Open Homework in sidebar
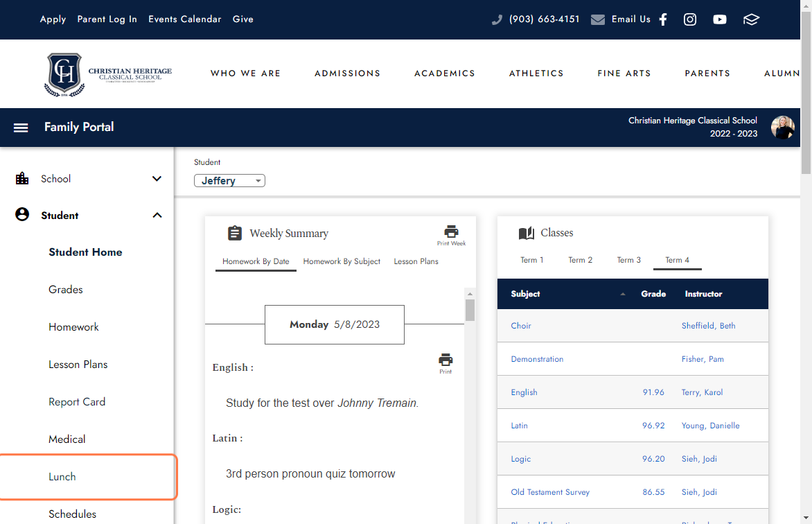Image resolution: width=812 pixels, height=524 pixels. pyautogui.click(x=73, y=327)
